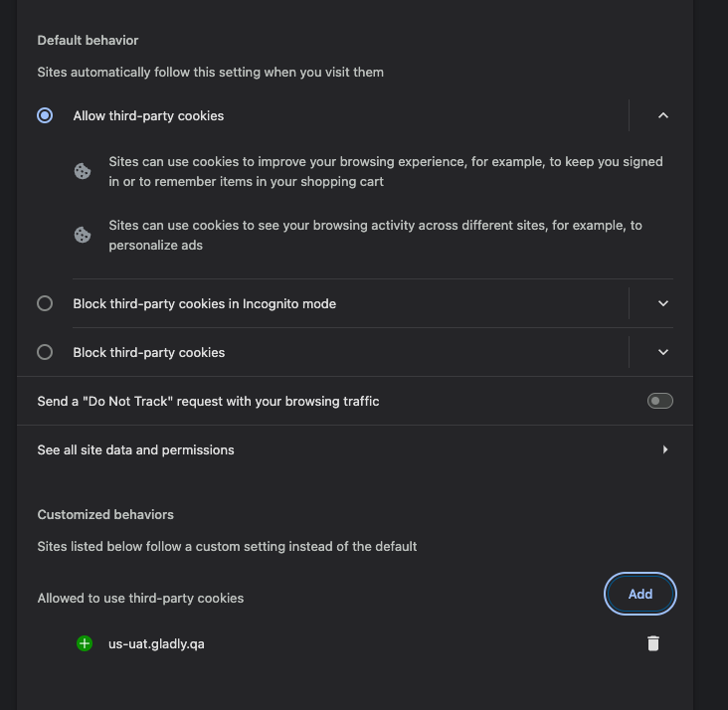Expand the Block third-party cookies details chevron
This screenshot has height=710, width=728.
point(663,352)
